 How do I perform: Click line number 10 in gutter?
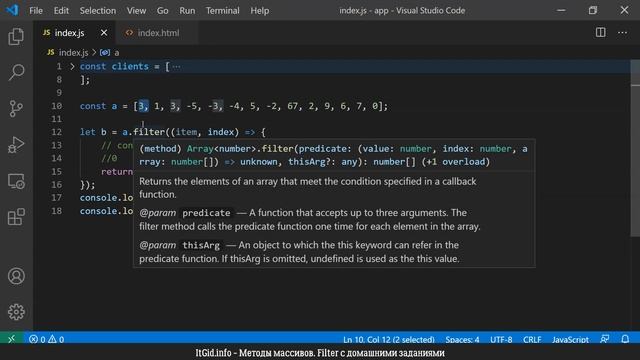pos(57,106)
